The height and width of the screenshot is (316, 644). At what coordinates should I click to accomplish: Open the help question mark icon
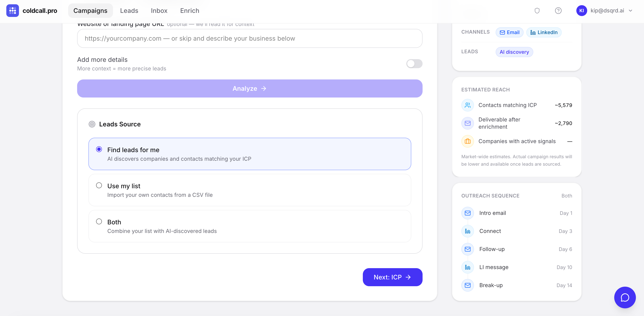558,11
